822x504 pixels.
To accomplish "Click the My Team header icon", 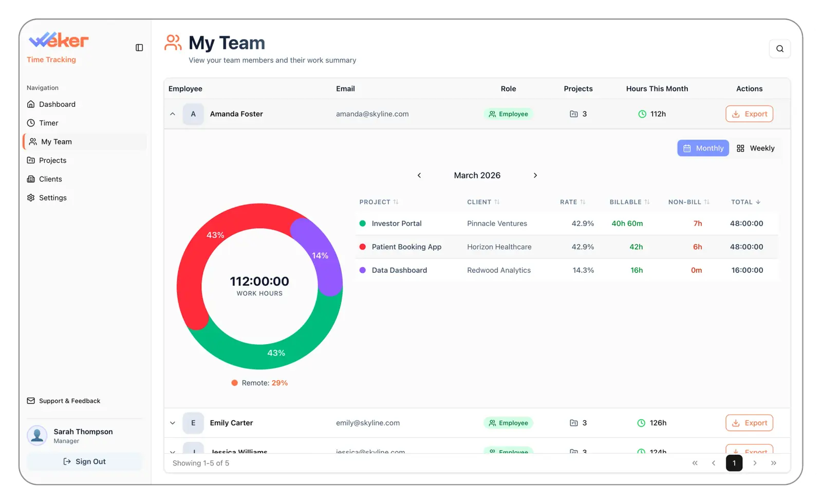I will point(173,43).
